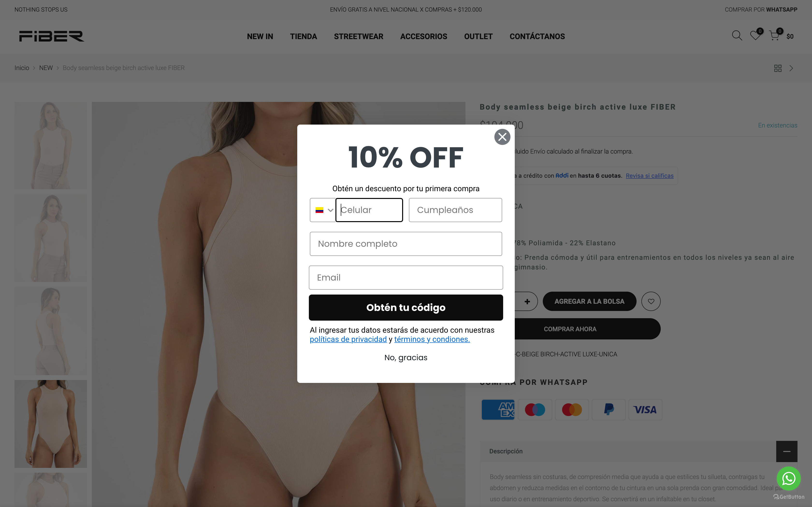Close the 10% OFF popup

(x=502, y=137)
